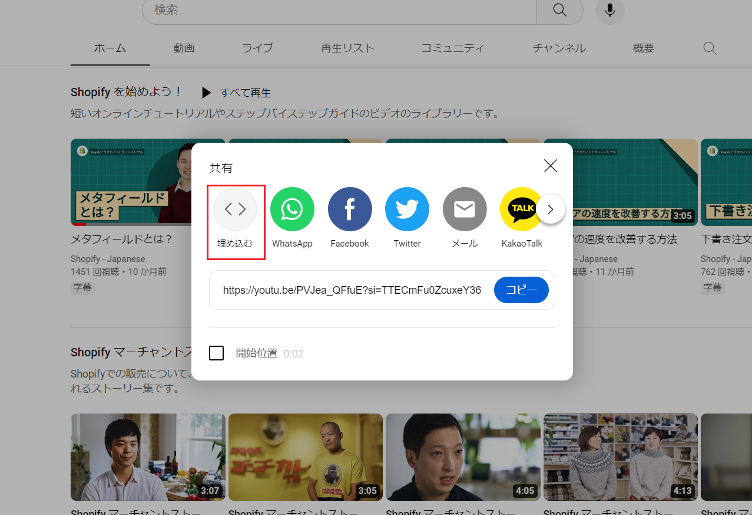This screenshot has height=515, width=755.
Task: Open the ゴーゴーカレー 3:05 video thumbnail
Action: tap(305, 457)
